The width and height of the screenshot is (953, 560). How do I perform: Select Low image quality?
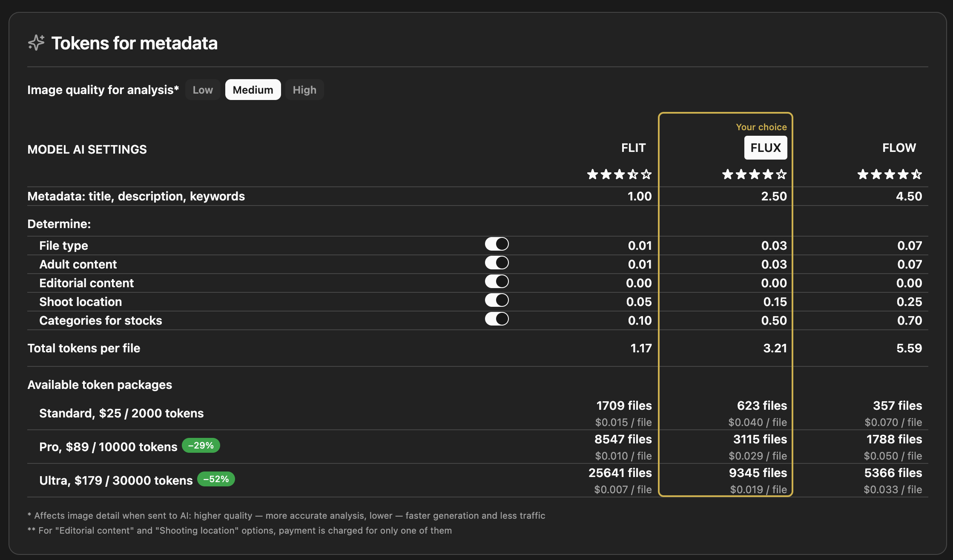pos(203,90)
